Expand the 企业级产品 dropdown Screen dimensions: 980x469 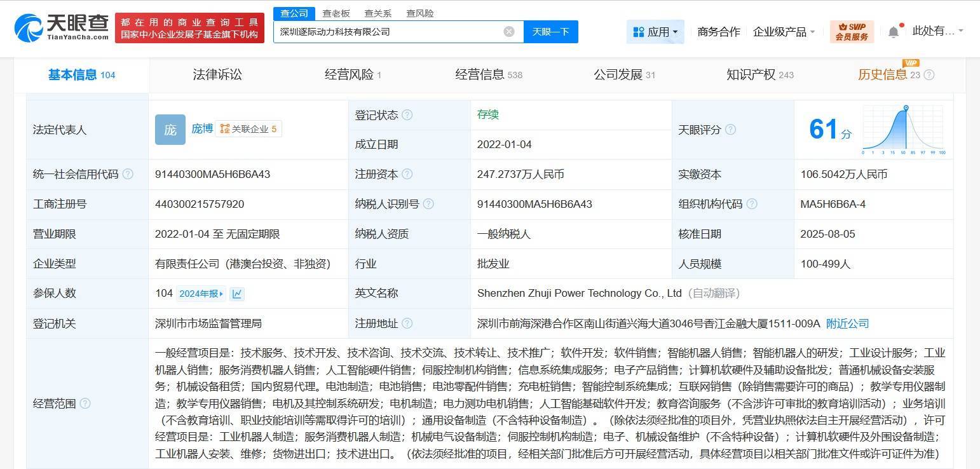(784, 32)
